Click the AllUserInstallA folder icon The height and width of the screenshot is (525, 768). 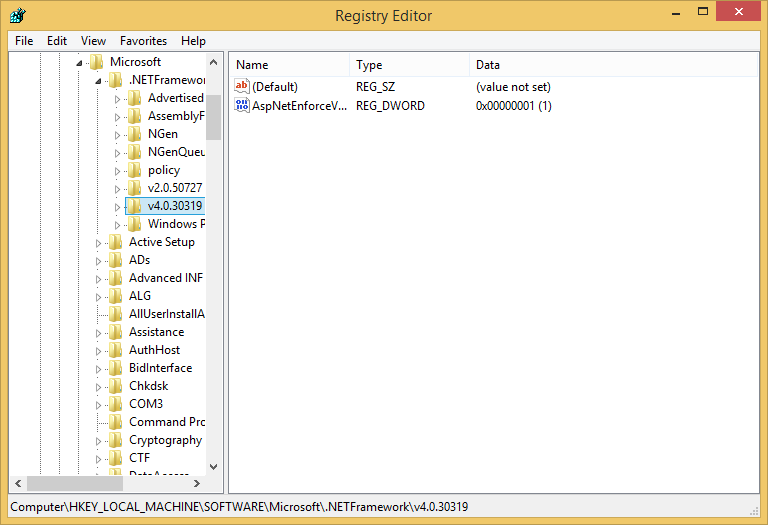116,314
